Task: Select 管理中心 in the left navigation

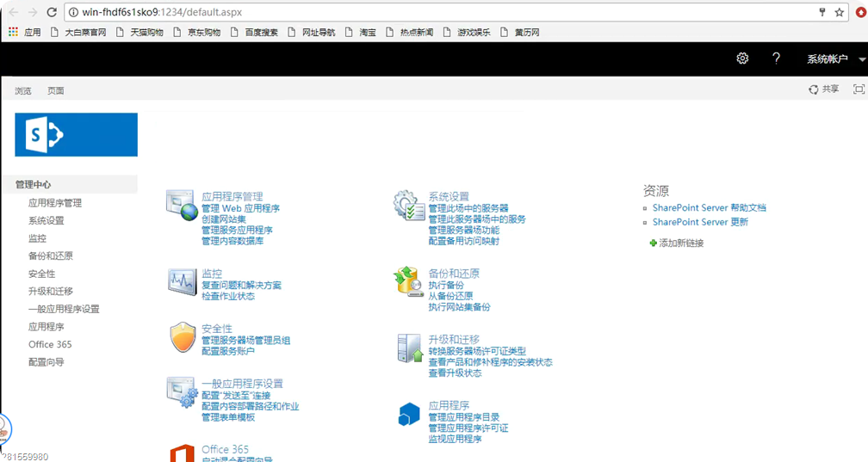Action: (34, 184)
